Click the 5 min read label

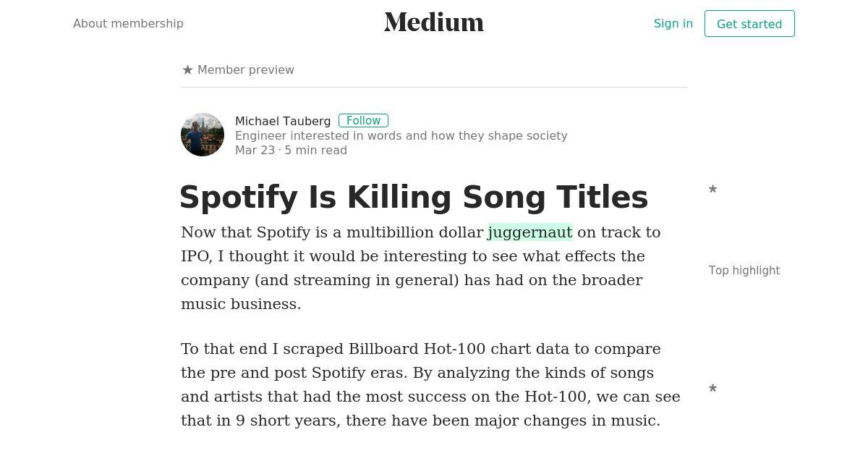click(x=315, y=150)
